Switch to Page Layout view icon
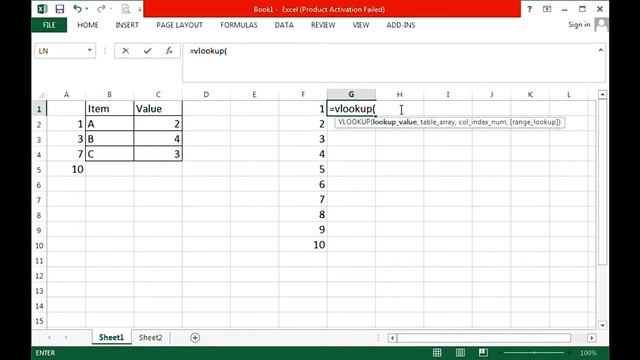This screenshot has height=360, width=640. tap(460, 353)
